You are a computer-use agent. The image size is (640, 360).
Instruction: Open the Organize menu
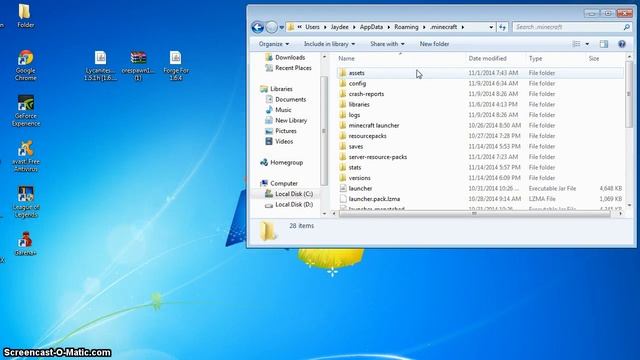[274, 44]
